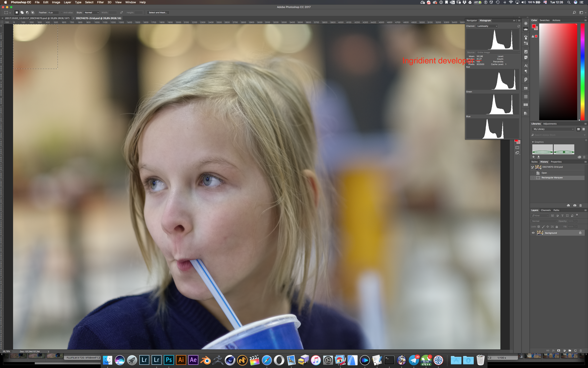Toggle Quick Mask mode icon
Screen dimensions: 588x368
(x=517, y=147)
